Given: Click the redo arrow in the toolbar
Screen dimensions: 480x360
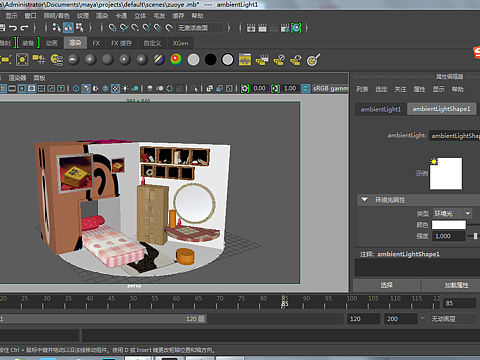Looking at the screenshot, I should pos(24,28).
